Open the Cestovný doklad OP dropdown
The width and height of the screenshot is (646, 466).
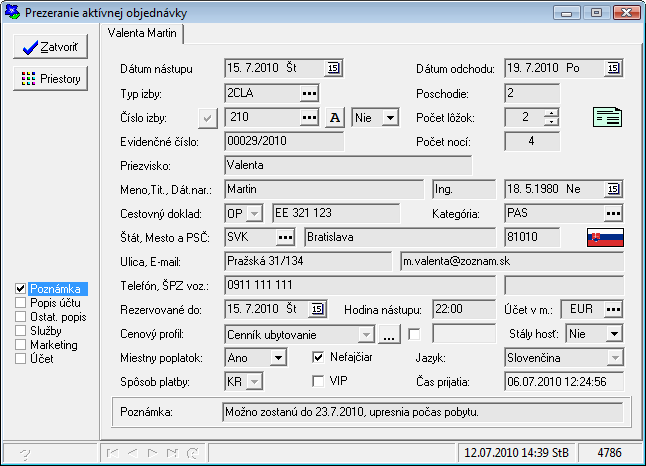(255, 213)
